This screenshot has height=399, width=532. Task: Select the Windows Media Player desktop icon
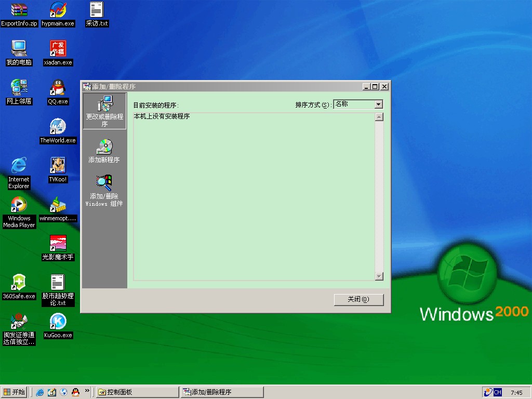[x=19, y=212]
